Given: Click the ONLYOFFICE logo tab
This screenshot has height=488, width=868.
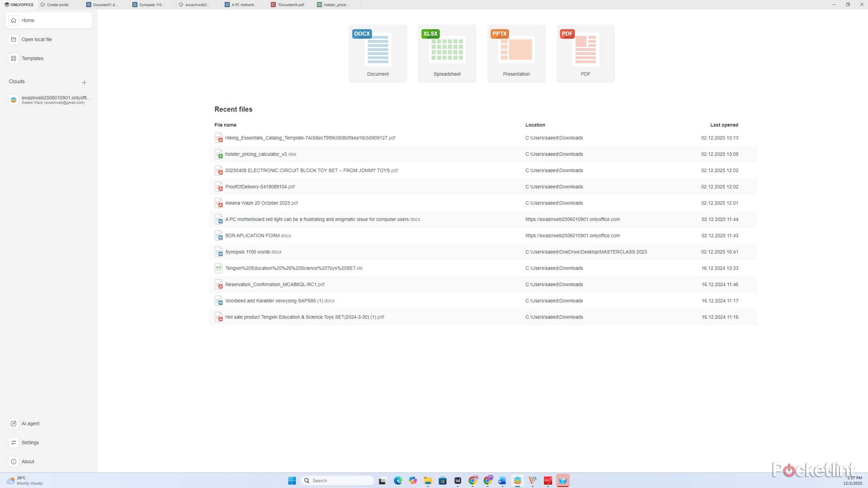Looking at the screenshot, I should [19, 5].
